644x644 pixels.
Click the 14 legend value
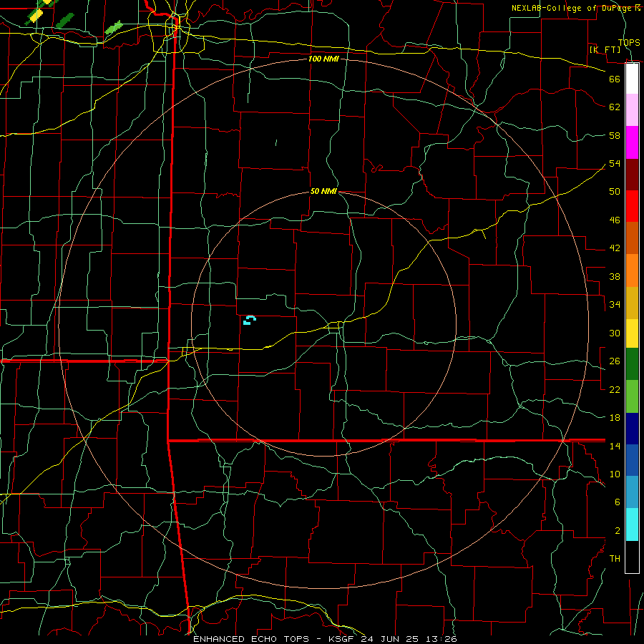(x=615, y=446)
